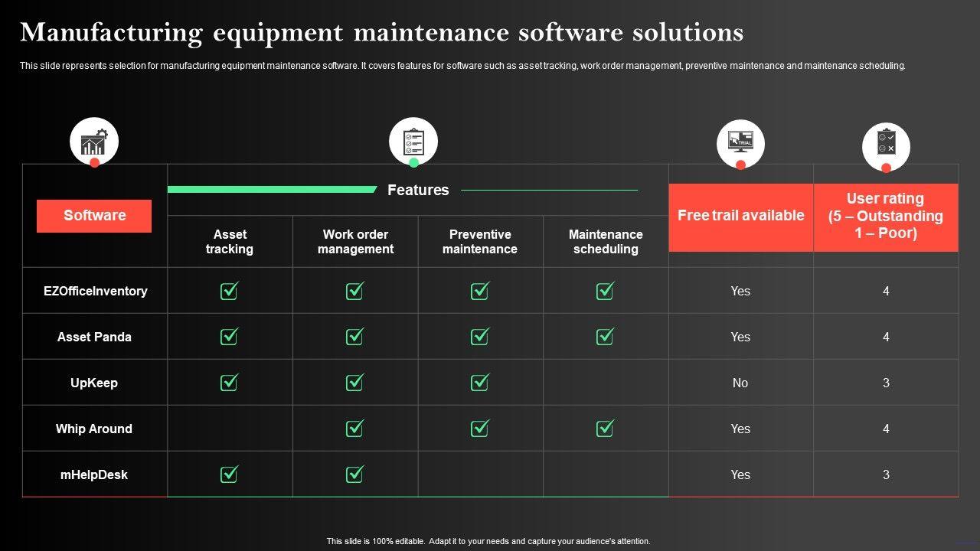Click EZOfficeInventory asset tracking checkmark
The height and width of the screenshot is (551, 980).
click(x=230, y=291)
